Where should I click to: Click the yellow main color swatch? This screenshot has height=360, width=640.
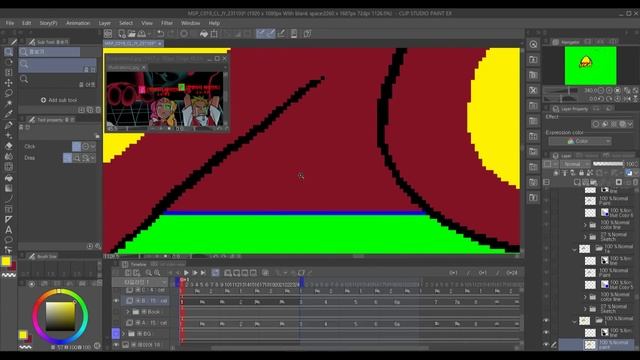(6, 261)
